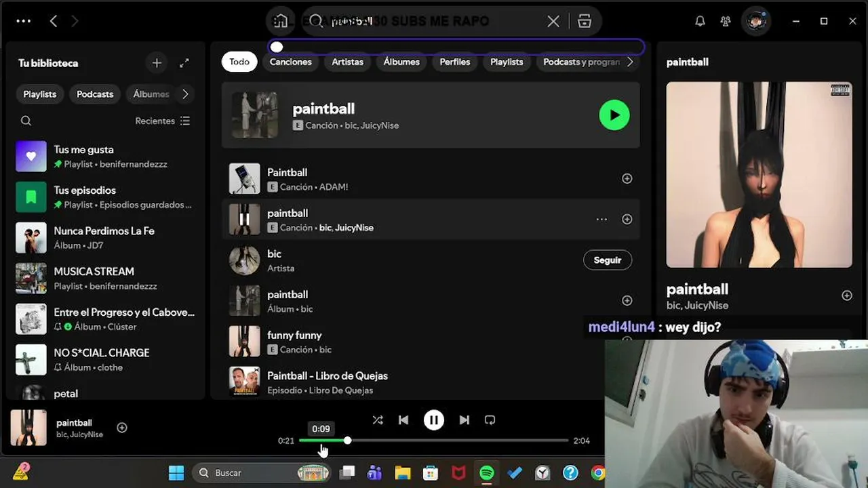Seek on the song progress bar
The width and height of the screenshot is (868, 488).
point(434,441)
